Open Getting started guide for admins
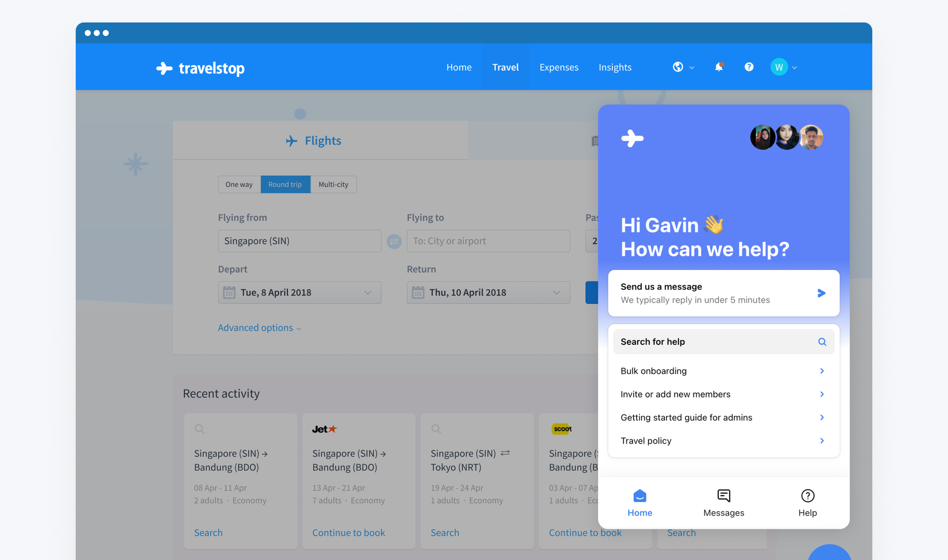The image size is (948, 560). tap(723, 417)
